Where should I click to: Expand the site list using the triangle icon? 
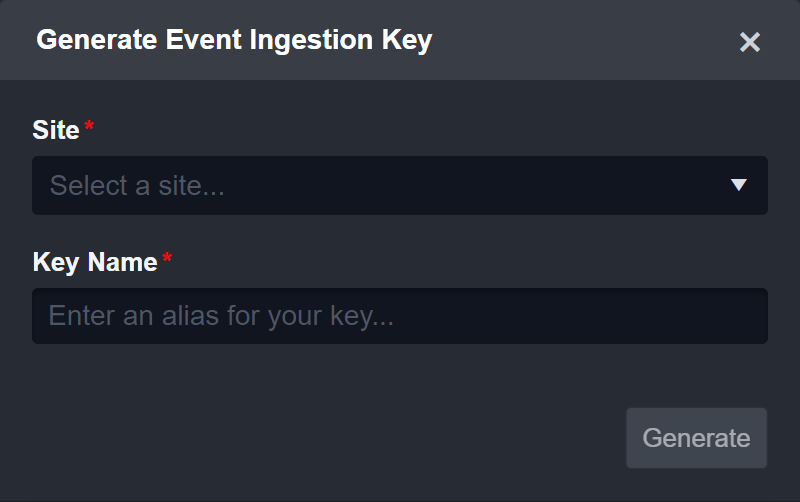point(739,185)
